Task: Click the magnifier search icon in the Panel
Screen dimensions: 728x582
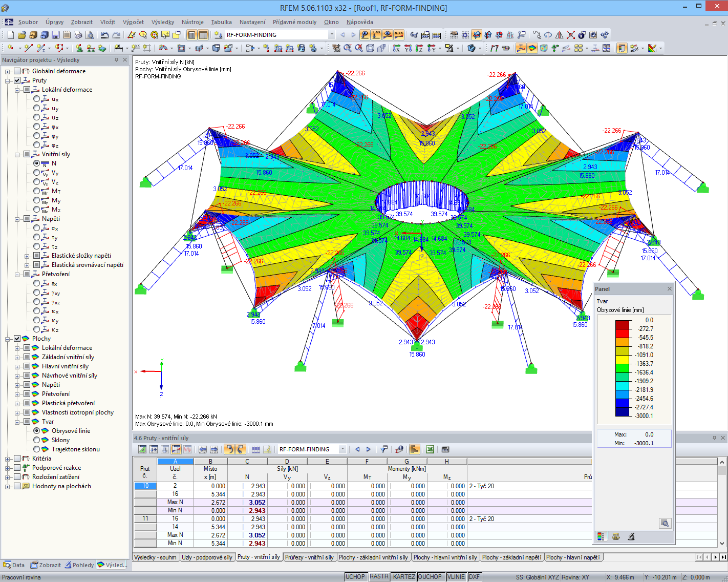Action: coord(665,523)
